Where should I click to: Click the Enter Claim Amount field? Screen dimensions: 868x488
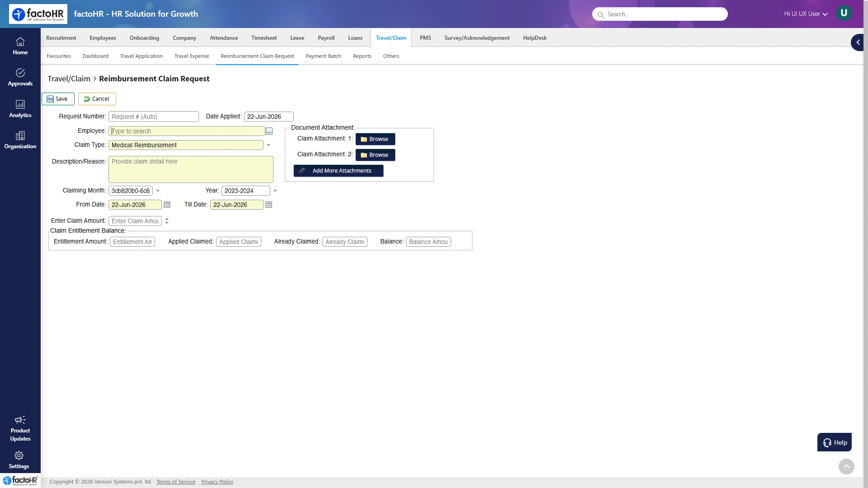pyautogui.click(x=135, y=221)
